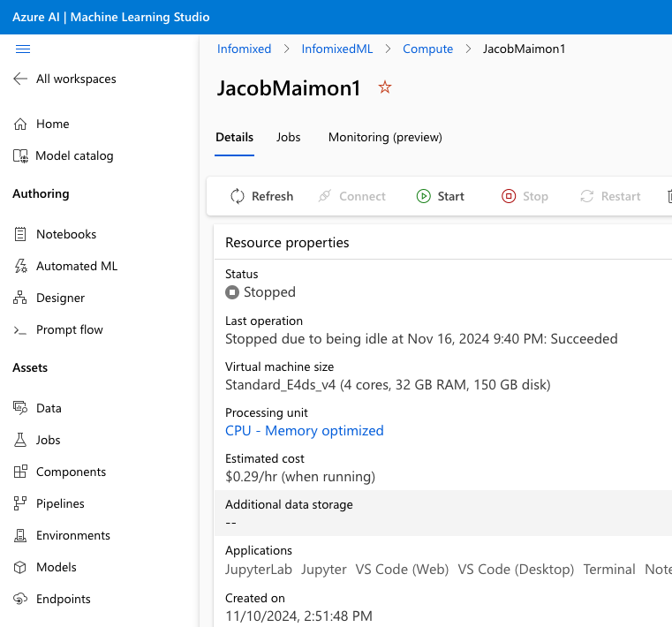
Task: Select the Standard_E4ds_v4 virtual machine size text
Action: point(388,385)
